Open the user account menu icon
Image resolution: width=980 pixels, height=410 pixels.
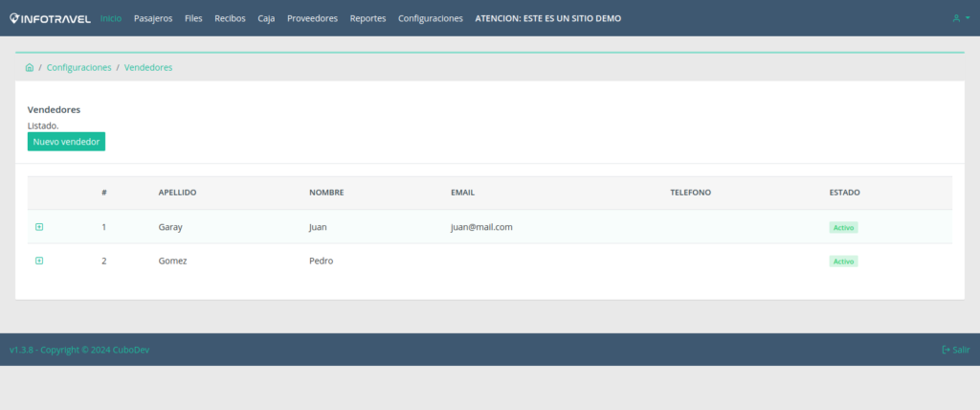(x=961, y=19)
